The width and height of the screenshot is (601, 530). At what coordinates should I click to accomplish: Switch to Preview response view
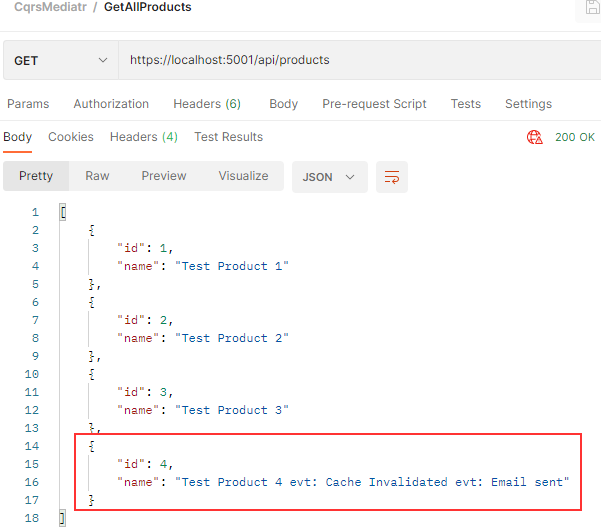point(164,176)
